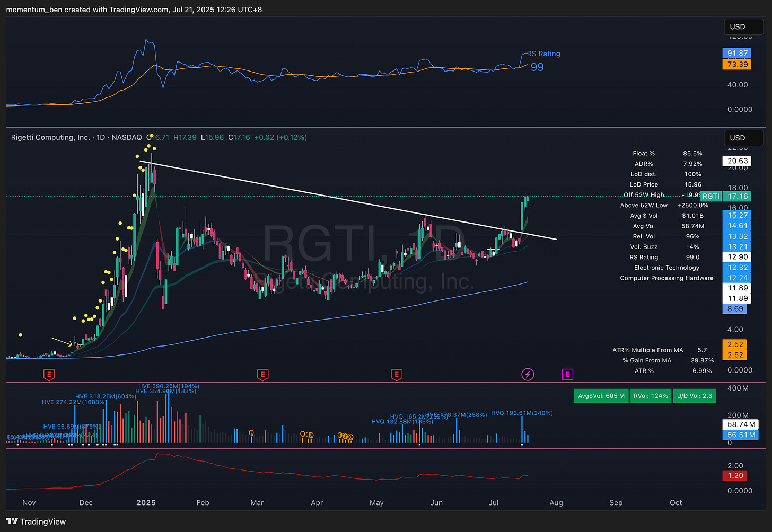Click the 17.16 current price label
This screenshot has height=532, width=772.
(738, 196)
